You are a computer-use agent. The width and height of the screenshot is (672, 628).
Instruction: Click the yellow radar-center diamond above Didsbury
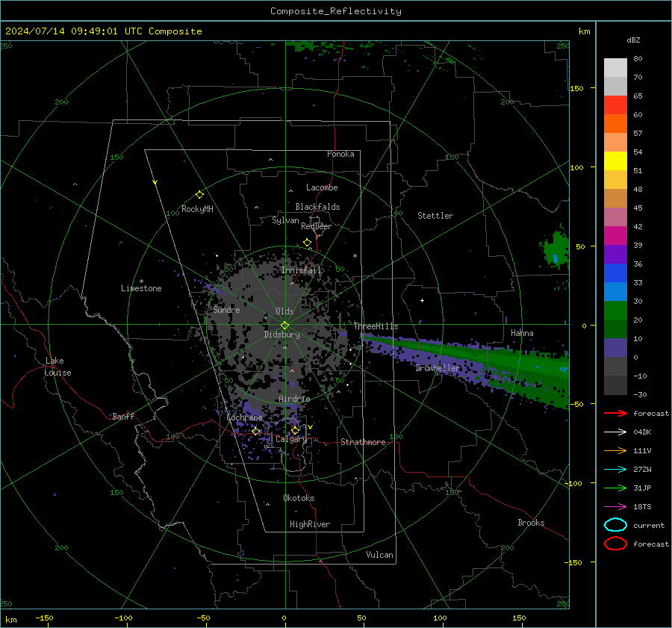click(284, 325)
